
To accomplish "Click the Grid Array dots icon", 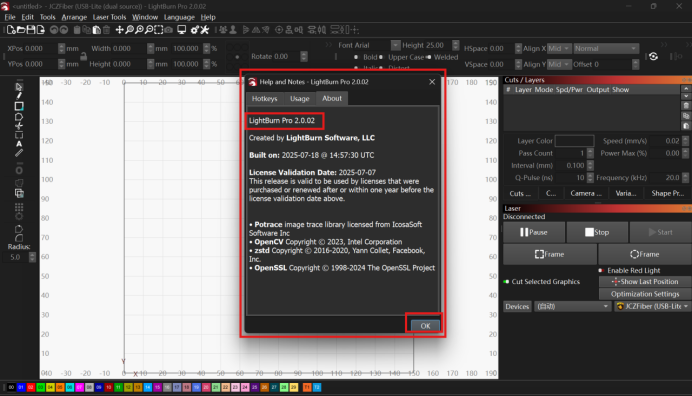I will coord(19,207).
